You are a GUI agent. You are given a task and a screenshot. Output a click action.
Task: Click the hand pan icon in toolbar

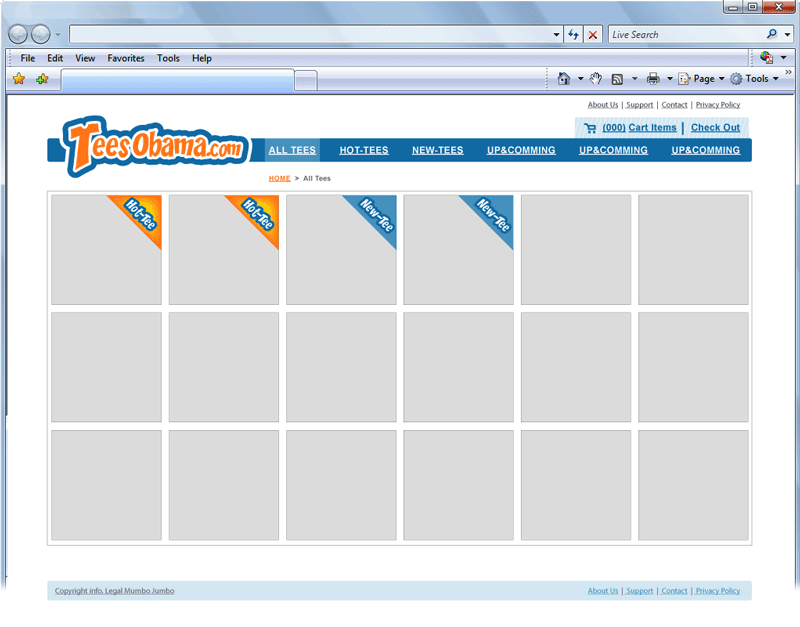(595, 79)
